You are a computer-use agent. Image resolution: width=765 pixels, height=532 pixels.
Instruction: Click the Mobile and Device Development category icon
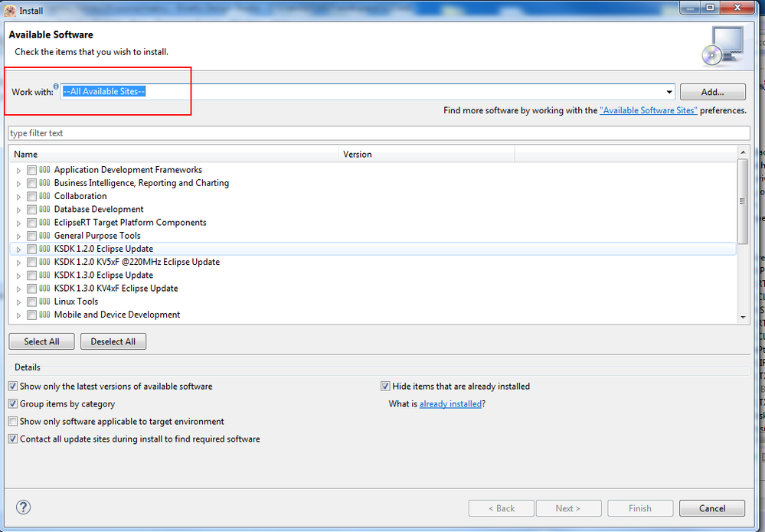point(44,315)
